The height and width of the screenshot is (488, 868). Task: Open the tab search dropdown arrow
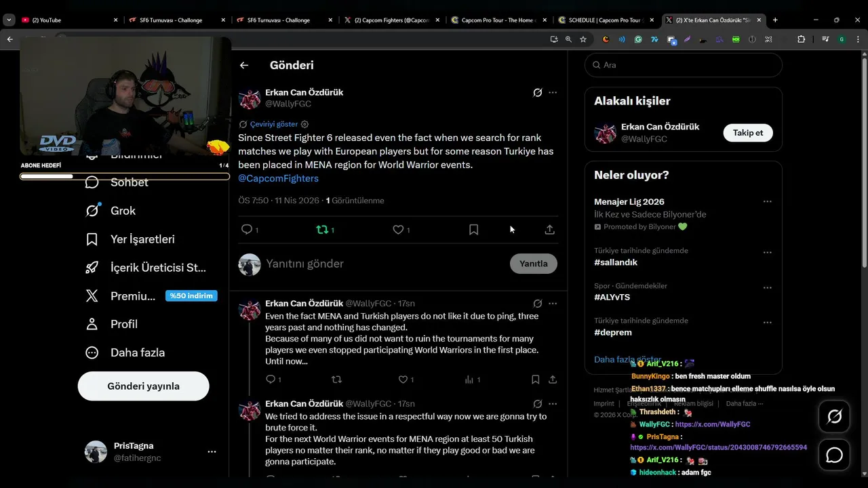coord(9,20)
